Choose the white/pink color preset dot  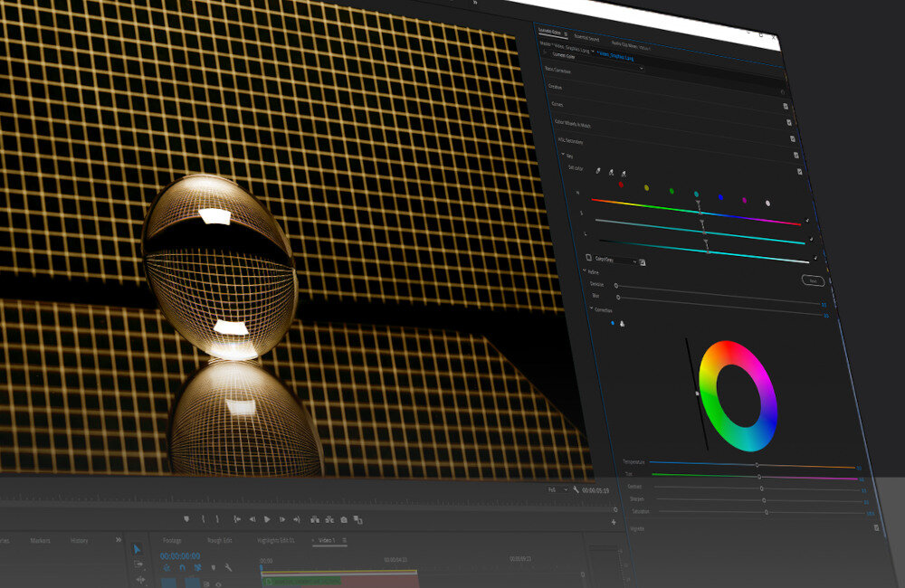coord(767,204)
